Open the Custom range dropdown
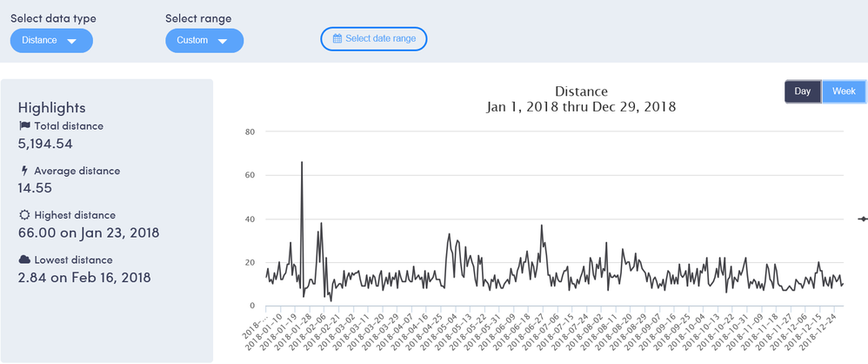868x364 pixels. pyautogui.click(x=204, y=41)
